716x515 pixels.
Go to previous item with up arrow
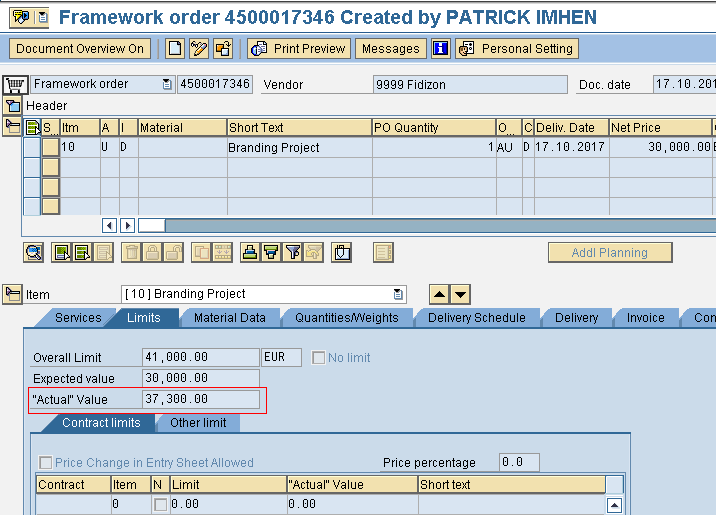[439, 294]
